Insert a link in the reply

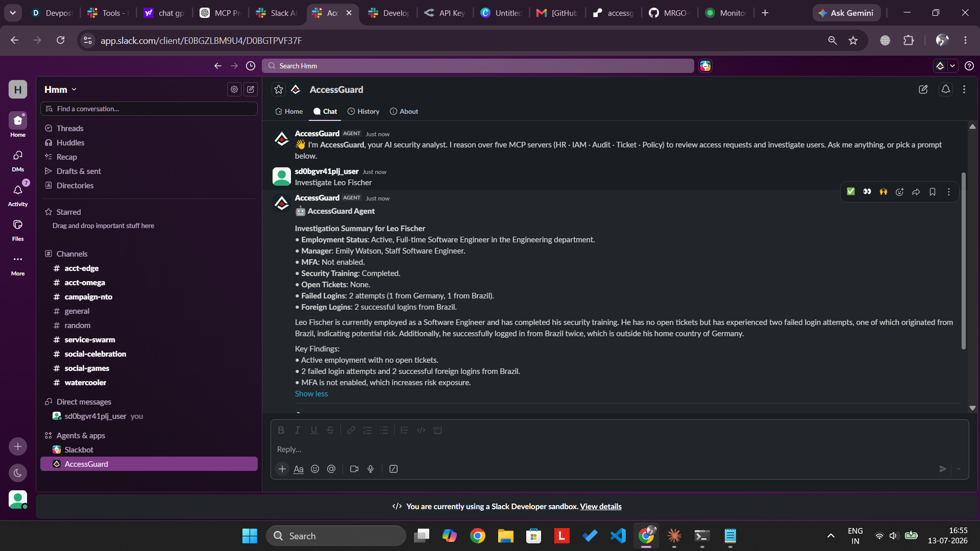[x=351, y=430]
